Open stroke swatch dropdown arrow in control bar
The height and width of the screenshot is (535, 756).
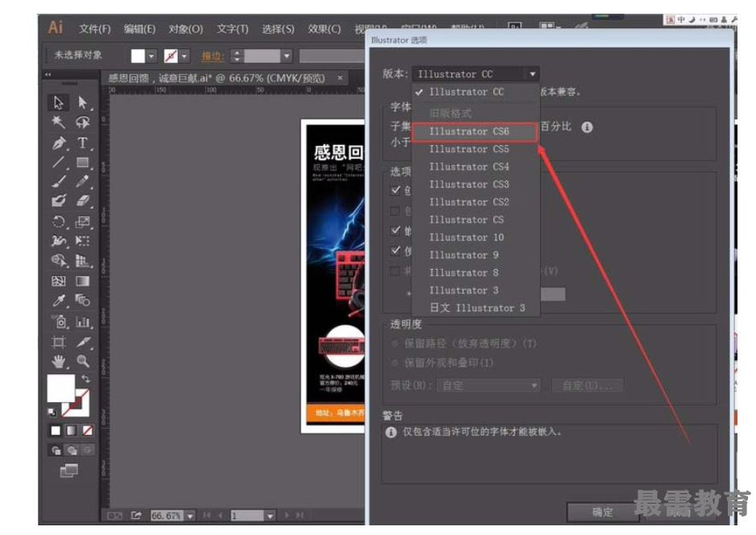[x=184, y=56]
